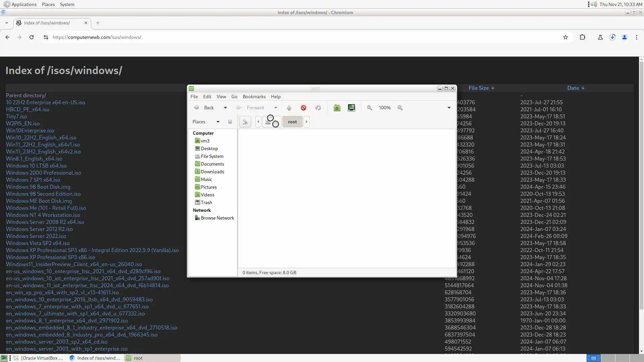The width and height of the screenshot is (644, 362).
Task: Select the root path bar button
Action: [292, 122]
